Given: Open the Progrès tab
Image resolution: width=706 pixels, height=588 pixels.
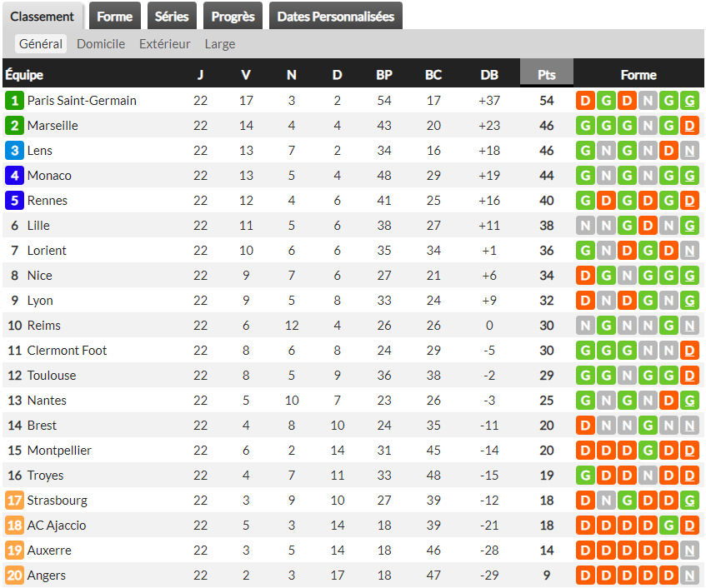Looking at the screenshot, I should (233, 17).
